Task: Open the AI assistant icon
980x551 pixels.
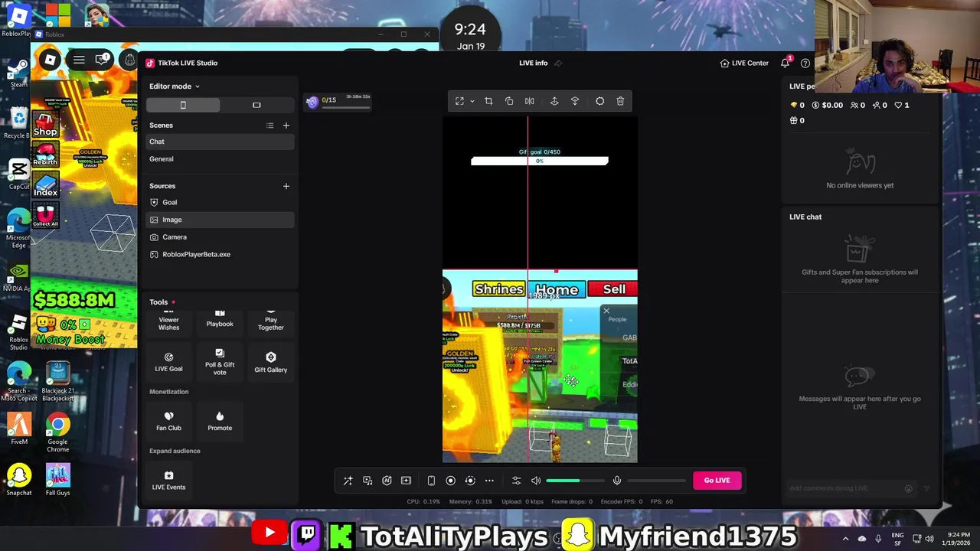Action: click(387, 481)
